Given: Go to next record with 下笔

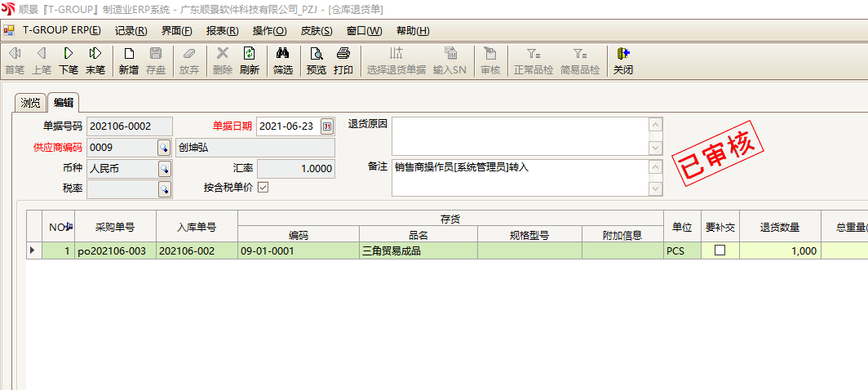Looking at the screenshot, I should pos(69,60).
